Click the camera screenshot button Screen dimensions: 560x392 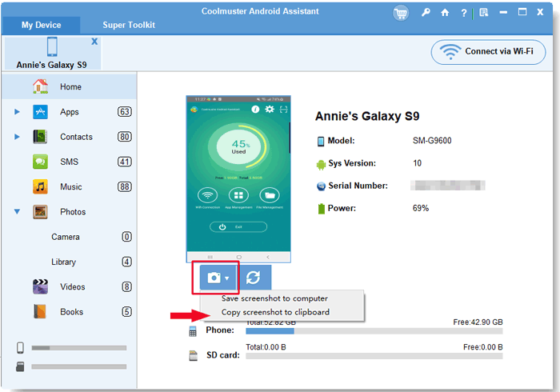214,278
